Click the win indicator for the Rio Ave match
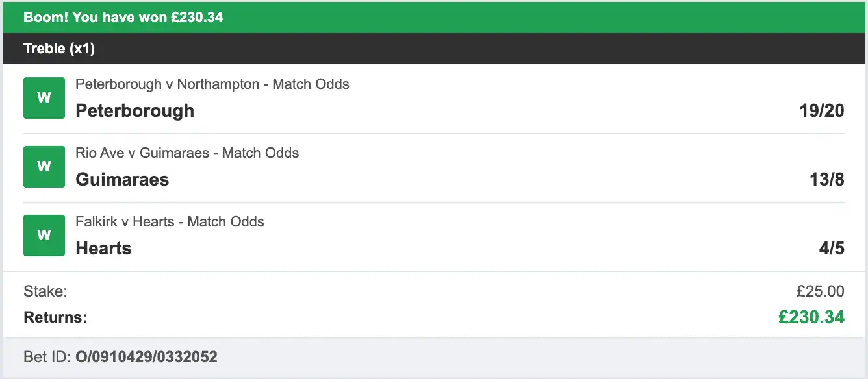This screenshot has height=379, width=868. click(43, 166)
